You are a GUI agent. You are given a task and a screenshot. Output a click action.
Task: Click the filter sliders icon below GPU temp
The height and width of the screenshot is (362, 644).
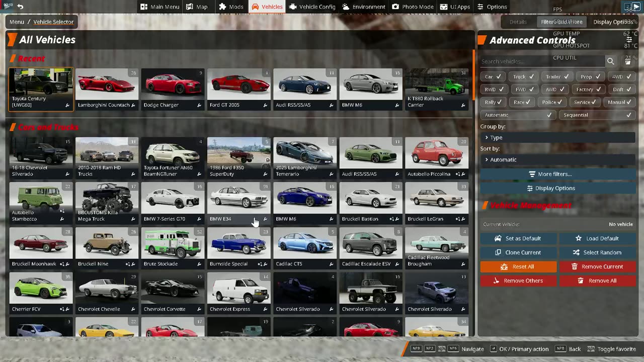629,39
